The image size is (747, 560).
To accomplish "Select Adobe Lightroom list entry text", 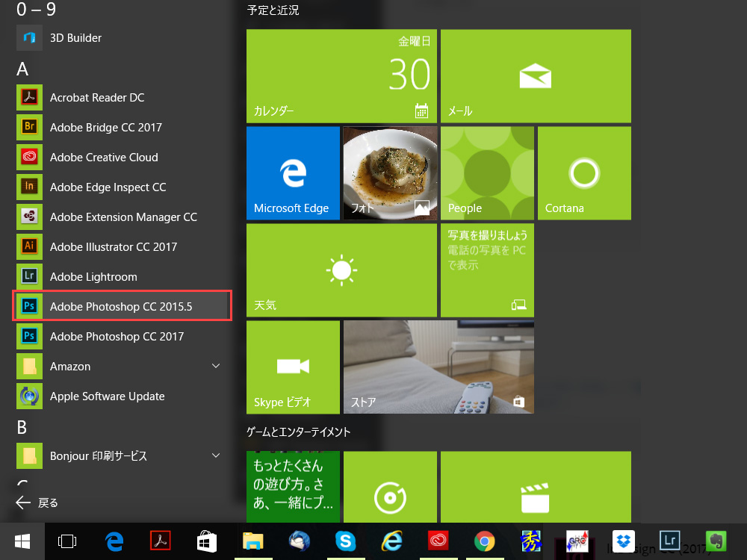I will [93, 277].
